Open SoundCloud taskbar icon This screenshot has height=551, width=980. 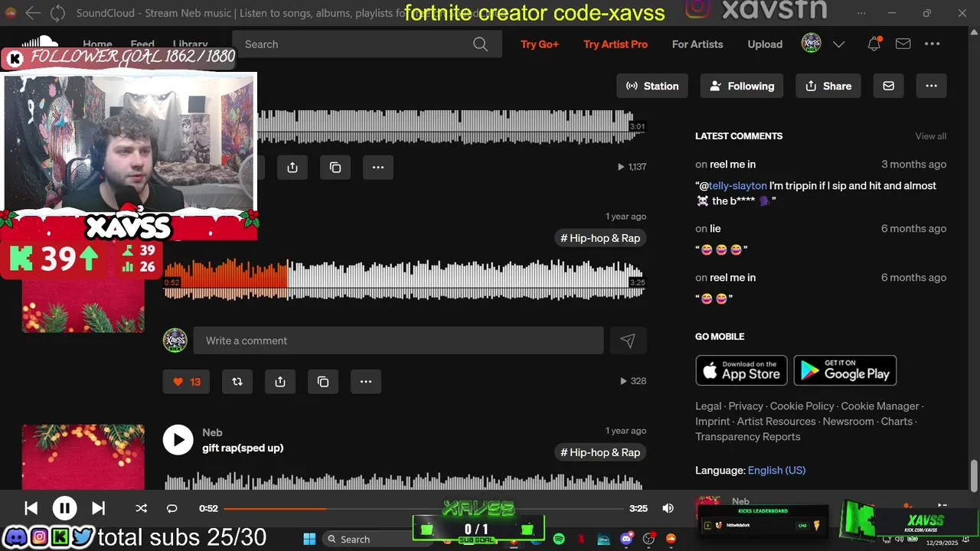click(x=671, y=540)
